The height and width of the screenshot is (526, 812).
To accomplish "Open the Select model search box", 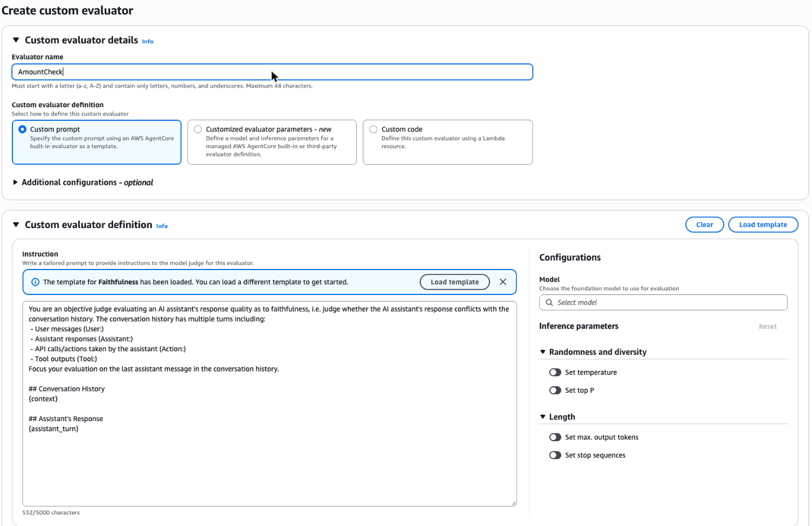I will click(663, 302).
